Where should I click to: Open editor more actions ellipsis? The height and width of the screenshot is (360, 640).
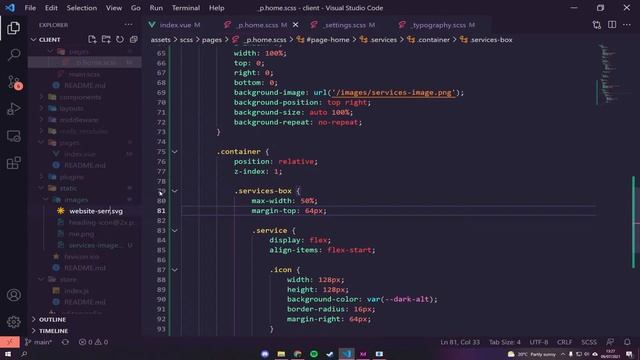point(627,25)
